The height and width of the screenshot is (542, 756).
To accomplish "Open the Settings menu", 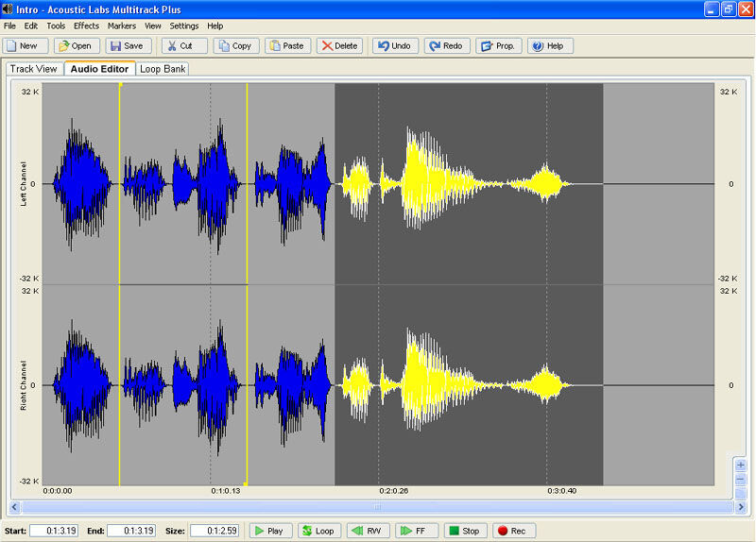I will pyautogui.click(x=183, y=26).
